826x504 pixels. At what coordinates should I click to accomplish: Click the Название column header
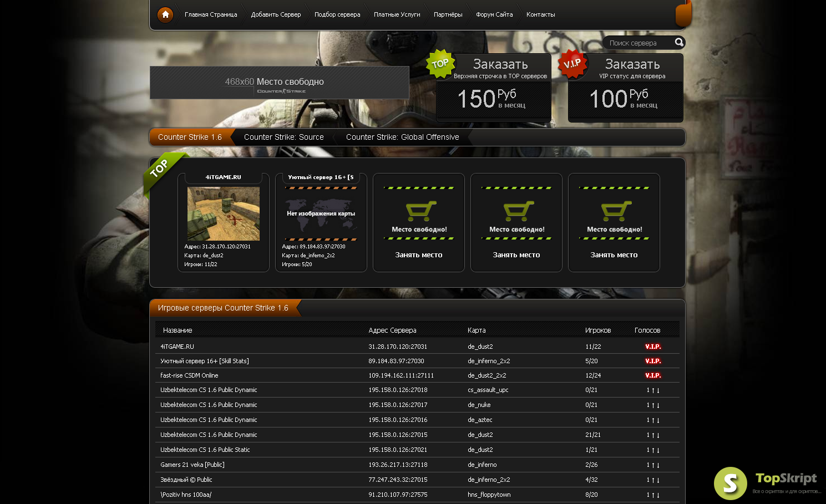point(178,330)
